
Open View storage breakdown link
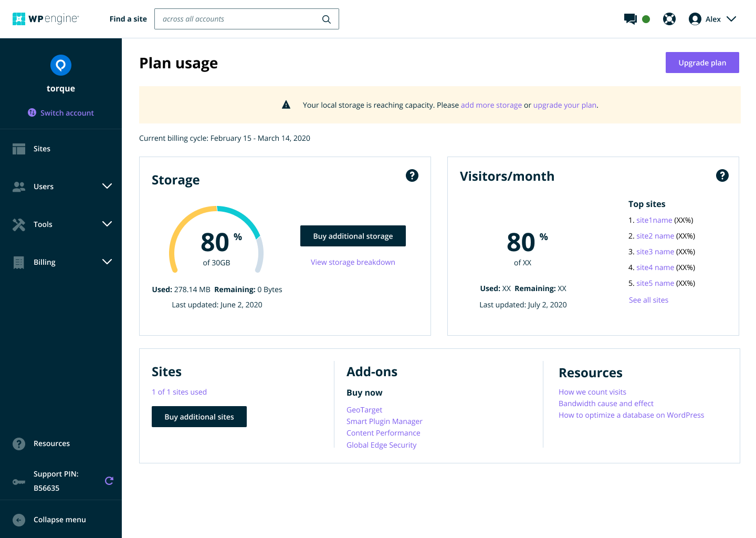[353, 262]
